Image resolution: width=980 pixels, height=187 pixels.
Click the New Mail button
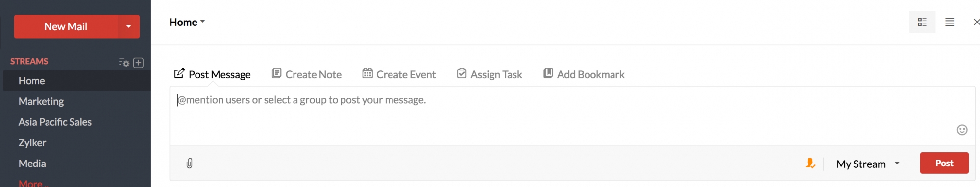coord(66,26)
